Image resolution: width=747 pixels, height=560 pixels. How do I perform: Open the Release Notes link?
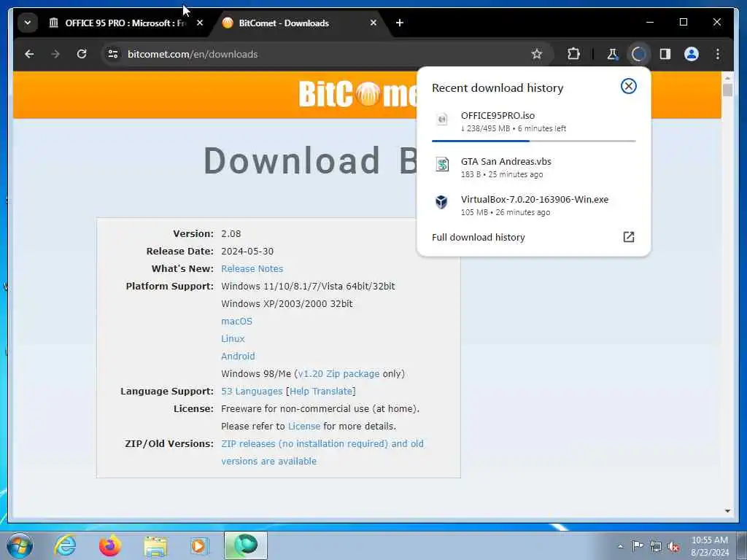[x=252, y=268]
